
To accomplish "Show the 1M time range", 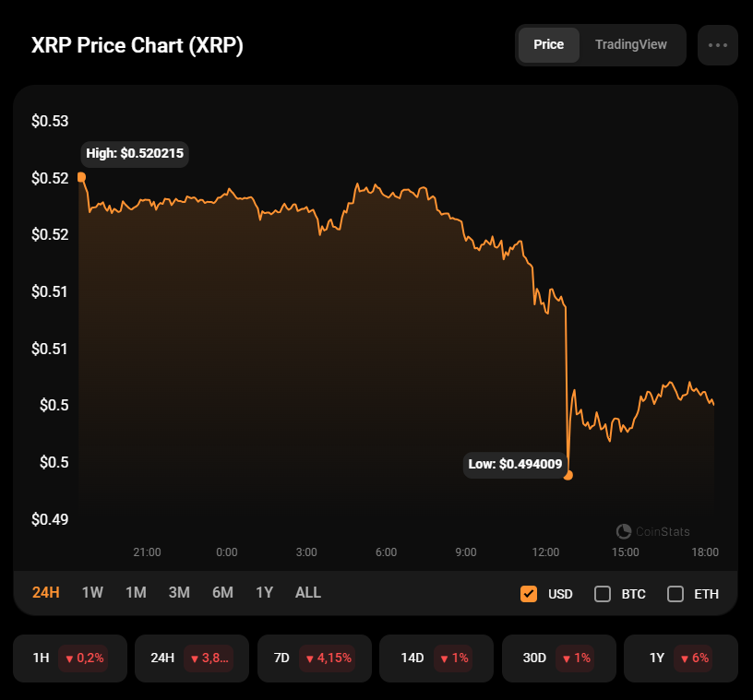I will (x=136, y=592).
